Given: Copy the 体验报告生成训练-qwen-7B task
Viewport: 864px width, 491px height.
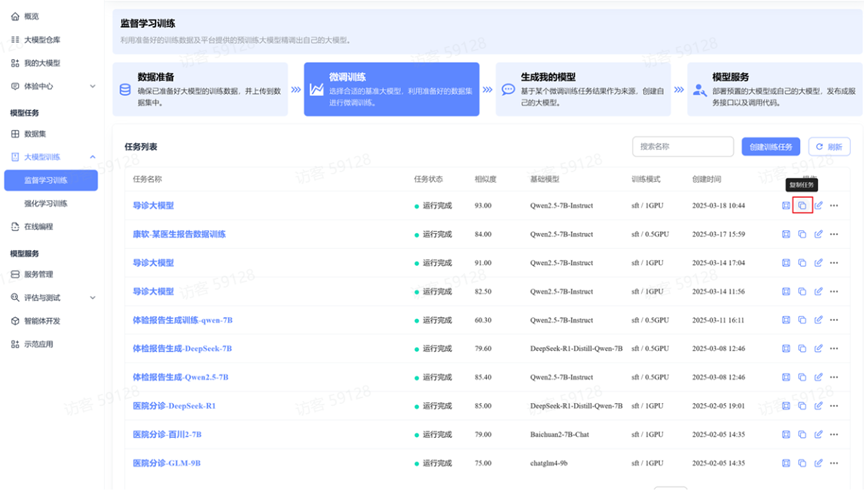Looking at the screenshot, I should 802,320.
